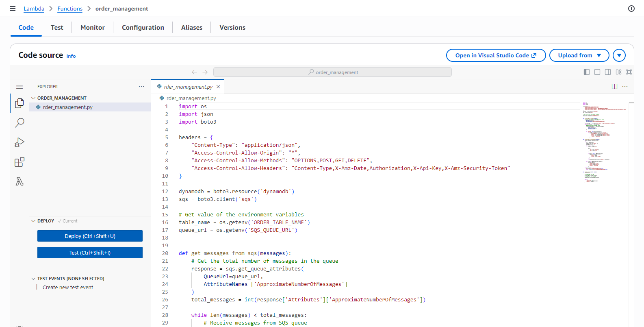The width and height of the screenshot is (644, 327).
Task: Toggle fullscreen editor icon
Action: click(x=629, y=72)
